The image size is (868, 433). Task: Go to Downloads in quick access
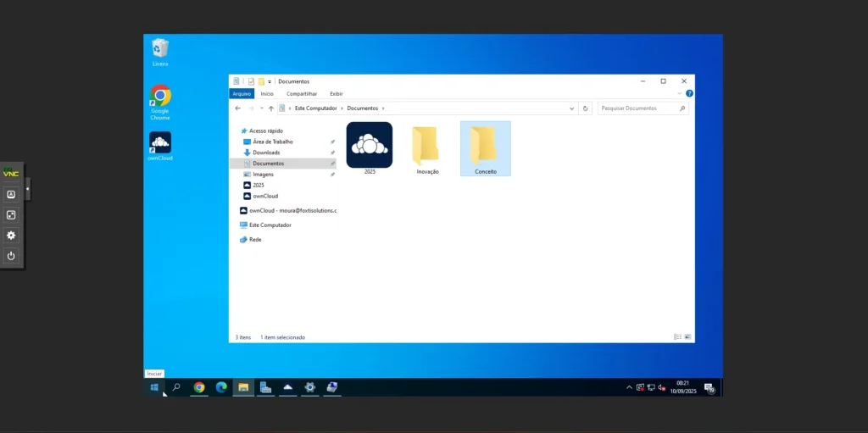coord(265,153)
